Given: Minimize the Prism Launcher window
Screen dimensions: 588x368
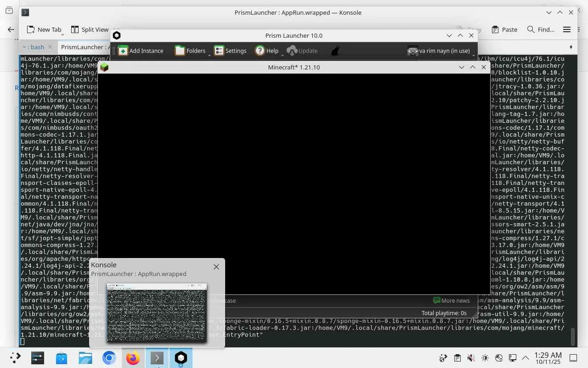Looking at the screenshot, I should (449, 35).
